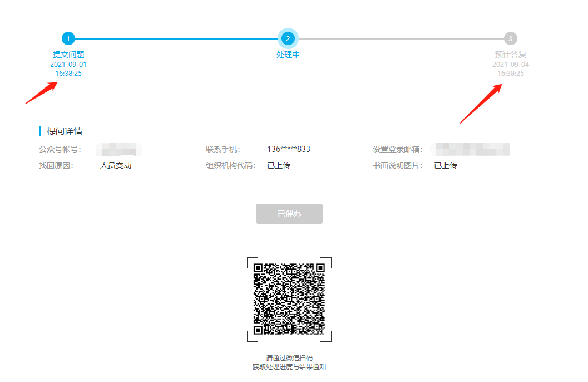The image size is (588, 382).
Task: Click the phone number 136*****833
Action: click(289, 149)
